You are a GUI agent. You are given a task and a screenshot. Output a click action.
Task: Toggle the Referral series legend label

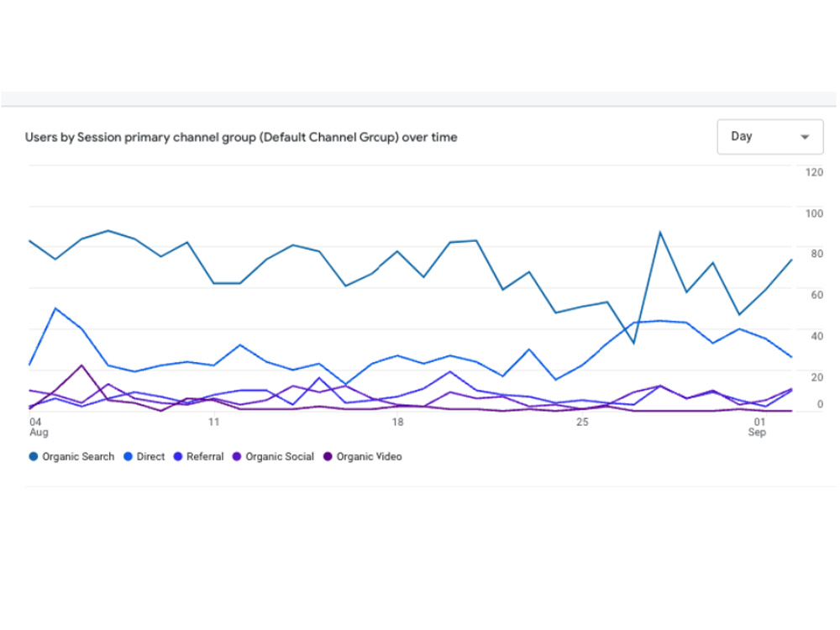(205, 456)
